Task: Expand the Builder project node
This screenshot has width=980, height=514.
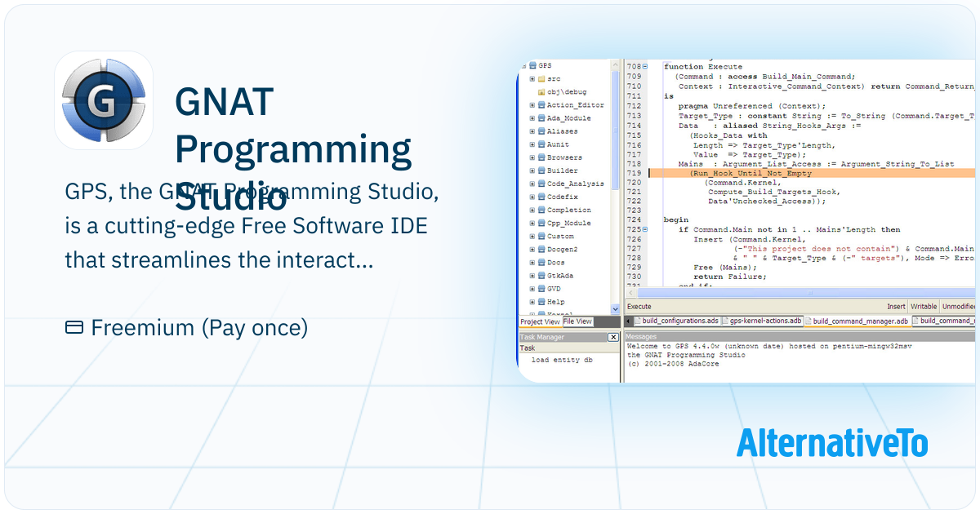Action: pyautogui.click(x=532, y=171)
